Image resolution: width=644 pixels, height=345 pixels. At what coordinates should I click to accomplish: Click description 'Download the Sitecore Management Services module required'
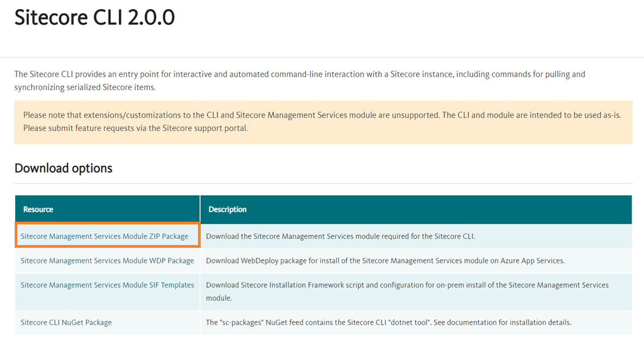pyautogui.click(x=341, y=236)
